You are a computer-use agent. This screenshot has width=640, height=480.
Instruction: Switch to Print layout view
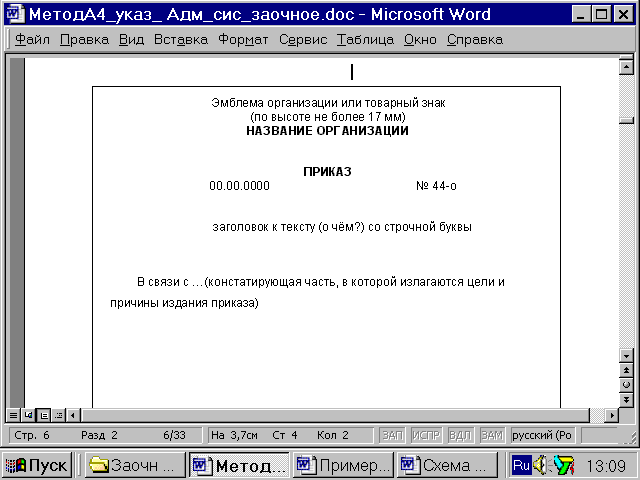[44, 416]
